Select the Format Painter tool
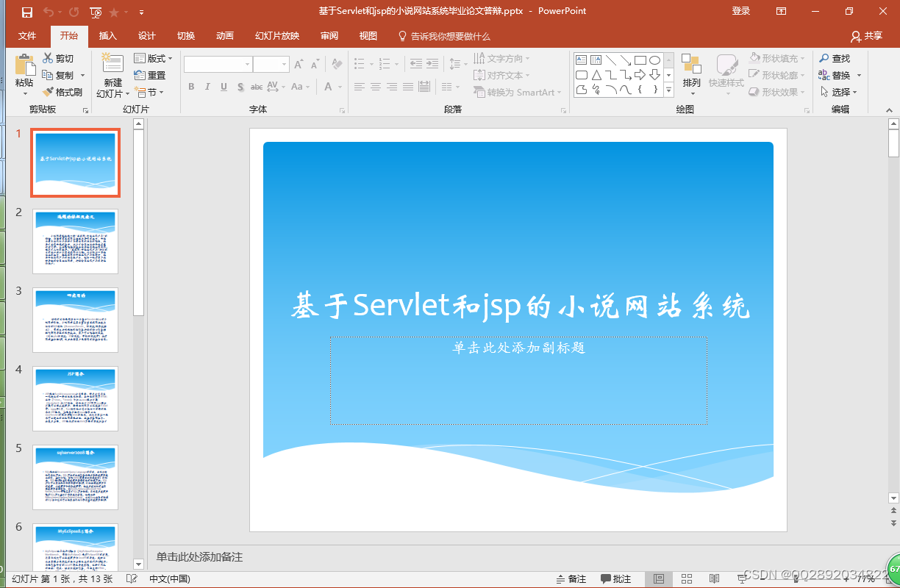900x588 pixels. (64, 91)
